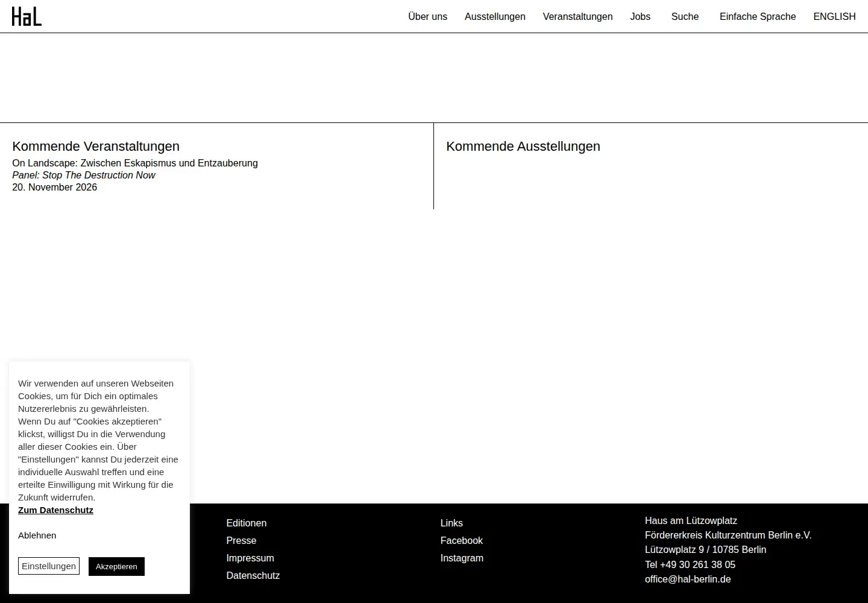This screenshot has height=603, width=868.
Task: Click the phone number +49 30 261 38 05
Action: tap(698, 565)
